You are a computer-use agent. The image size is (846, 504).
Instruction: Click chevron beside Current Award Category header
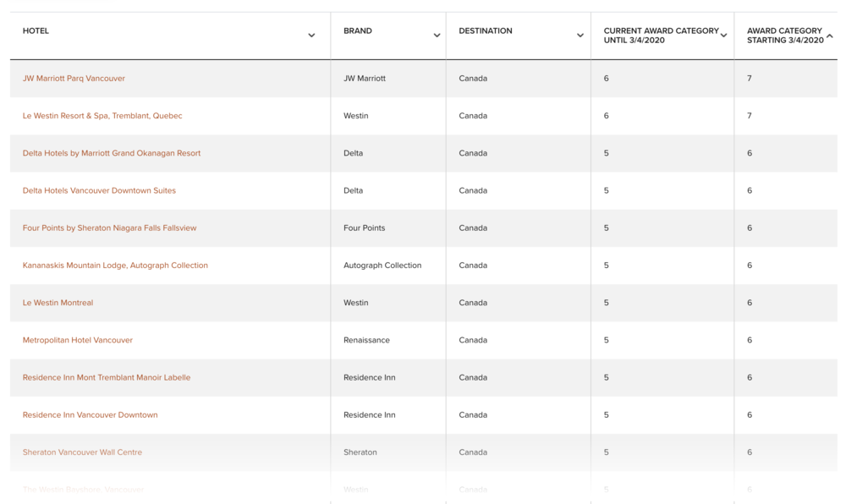click(x=723, y=36)
